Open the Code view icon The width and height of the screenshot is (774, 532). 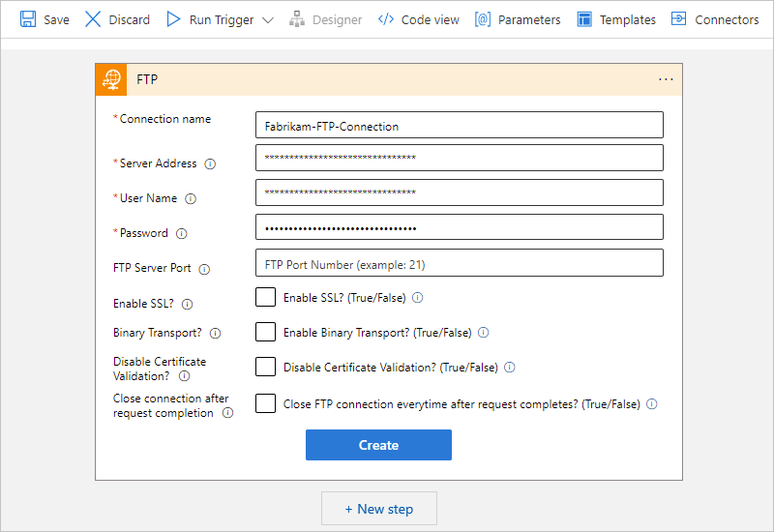click(386, 19)
